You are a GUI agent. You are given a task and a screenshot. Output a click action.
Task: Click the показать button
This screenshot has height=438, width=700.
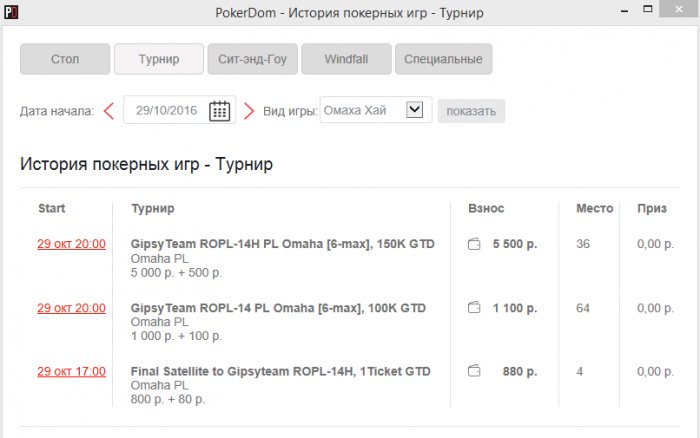471,111
